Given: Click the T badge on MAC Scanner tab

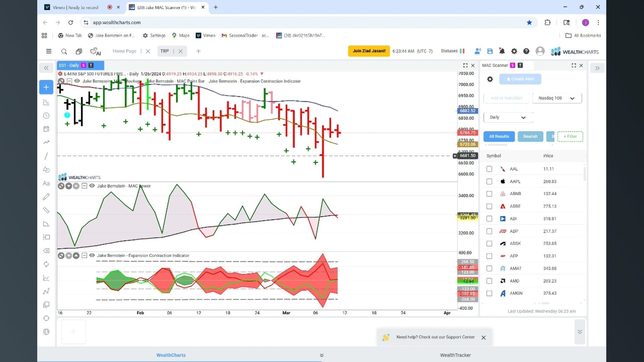Looking at the screenshot, I should pyautogui.click(x=520, y=65).
